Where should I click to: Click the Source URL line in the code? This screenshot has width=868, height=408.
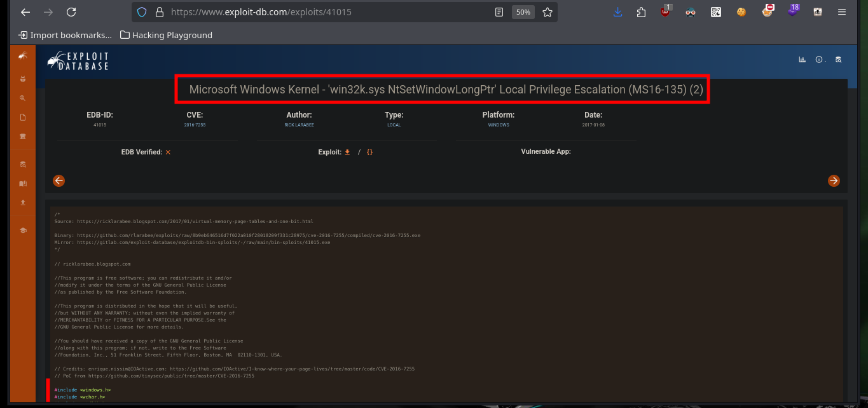pos(184,222)
